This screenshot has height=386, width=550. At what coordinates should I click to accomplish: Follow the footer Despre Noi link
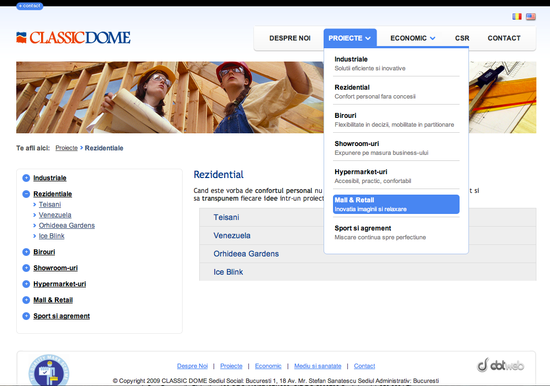(192, 366)
